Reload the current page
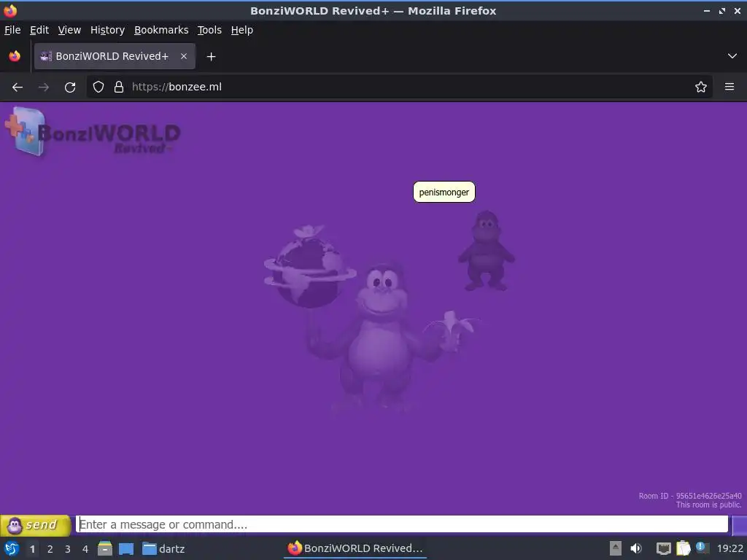747x560 pixels. (70, 87)
